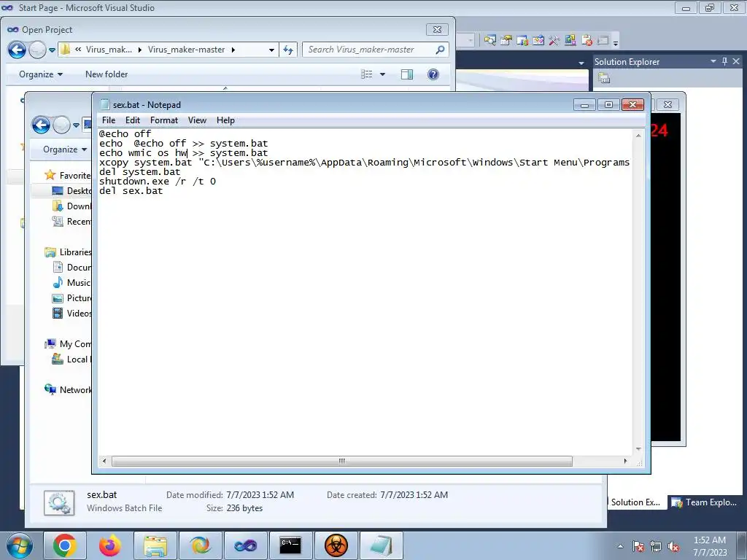747x560 pixels.
Task: Click the Notepad horizontal scrollbar thumb
Action: (341, 461)
